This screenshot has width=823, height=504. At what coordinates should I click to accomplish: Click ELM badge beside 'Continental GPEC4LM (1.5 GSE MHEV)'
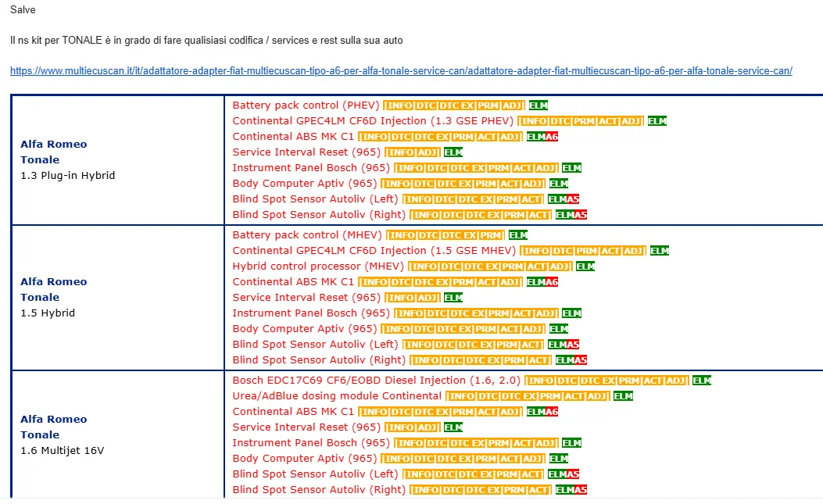click(x=659, y=251)
